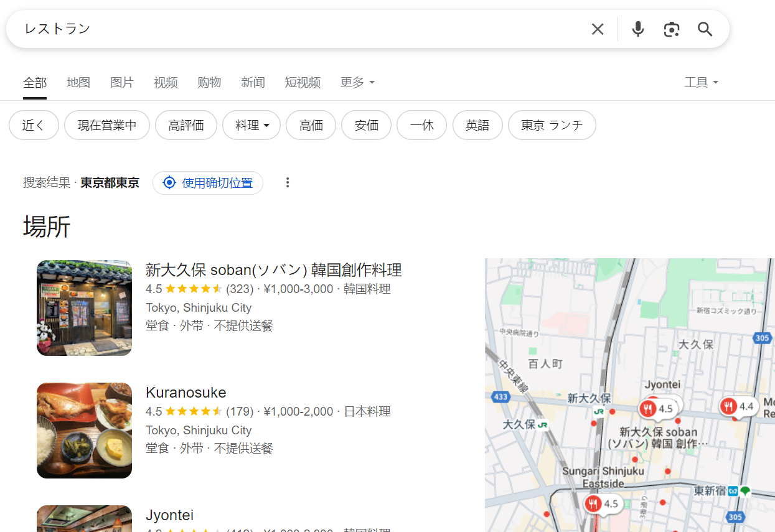Image resolution: width=775 pixels, height=532 pixels.
Task: Apply the 高価 filter chip
Action: pos(311,125)
